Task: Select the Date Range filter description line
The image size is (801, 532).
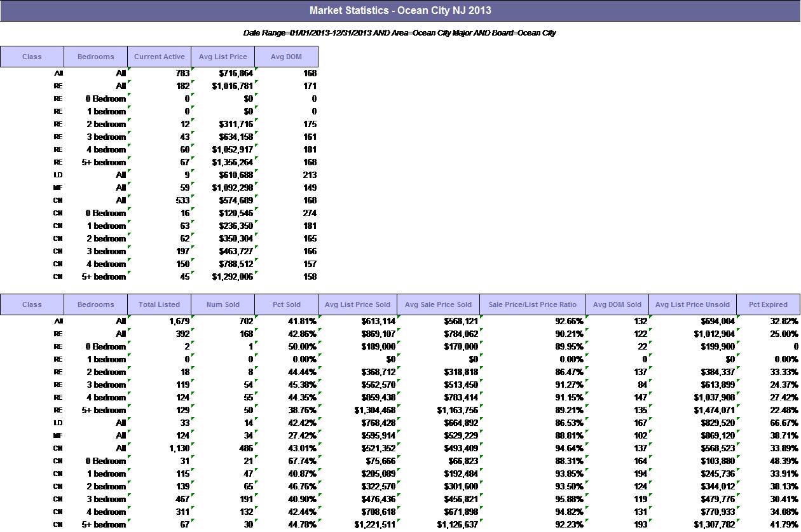Action: (x=400, y=32)
